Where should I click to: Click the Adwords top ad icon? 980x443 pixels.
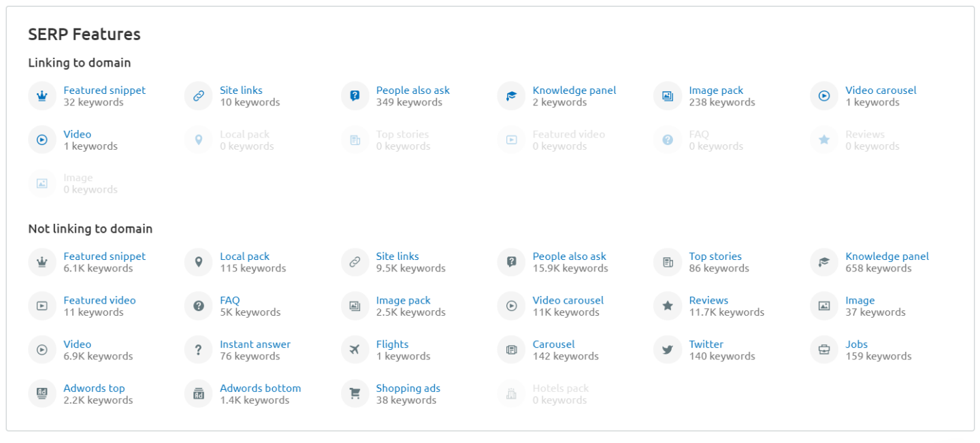pyautogui.click(x=42, y=394)
